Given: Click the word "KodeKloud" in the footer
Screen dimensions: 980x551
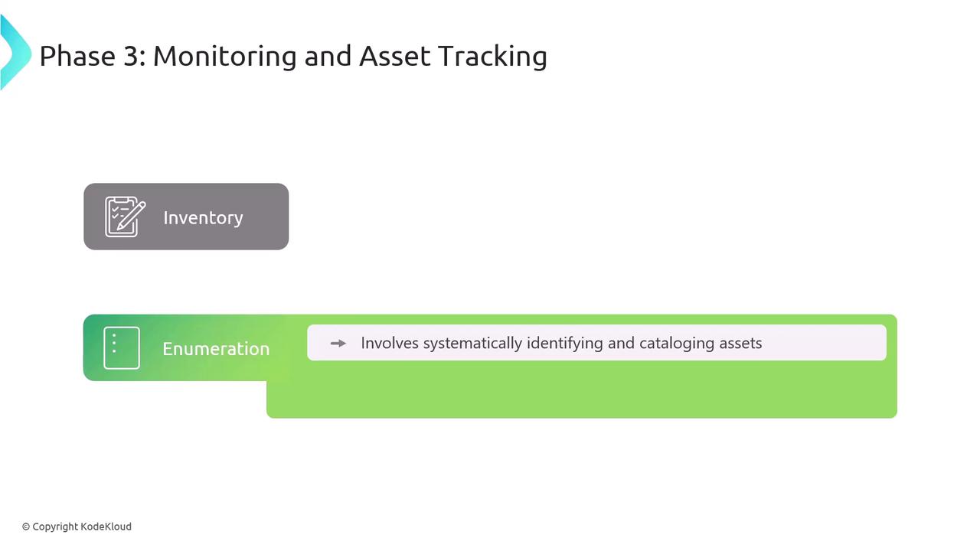Looking at the screenshot, I should pos(106,527).
